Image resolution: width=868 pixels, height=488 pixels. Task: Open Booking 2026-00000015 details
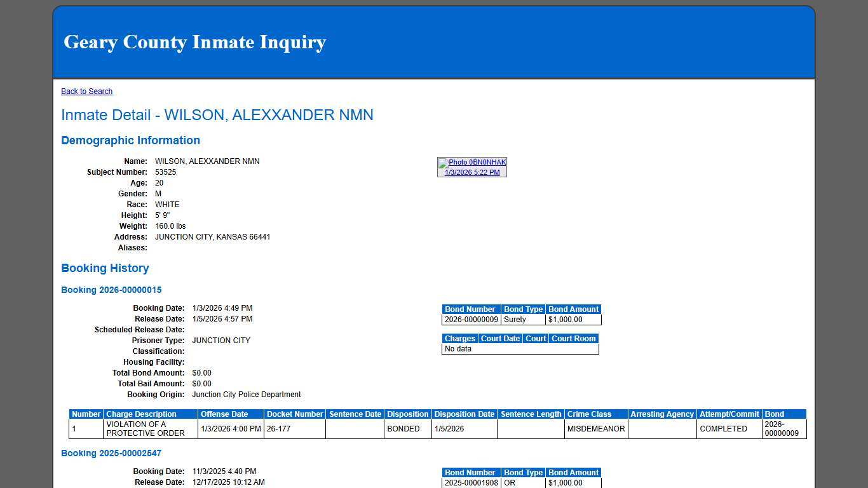[111, 290]
